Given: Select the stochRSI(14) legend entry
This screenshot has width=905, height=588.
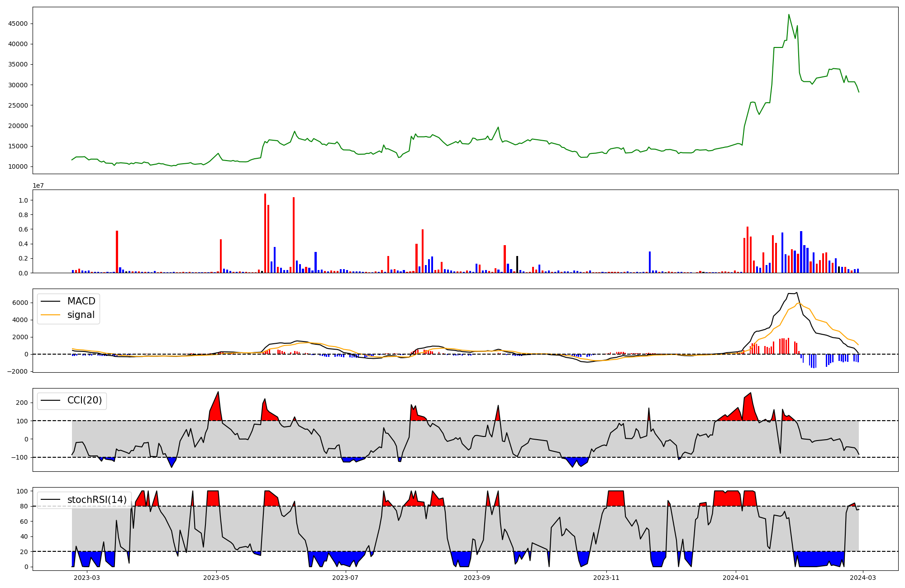Looking at the screenshot, I should 97,499.
